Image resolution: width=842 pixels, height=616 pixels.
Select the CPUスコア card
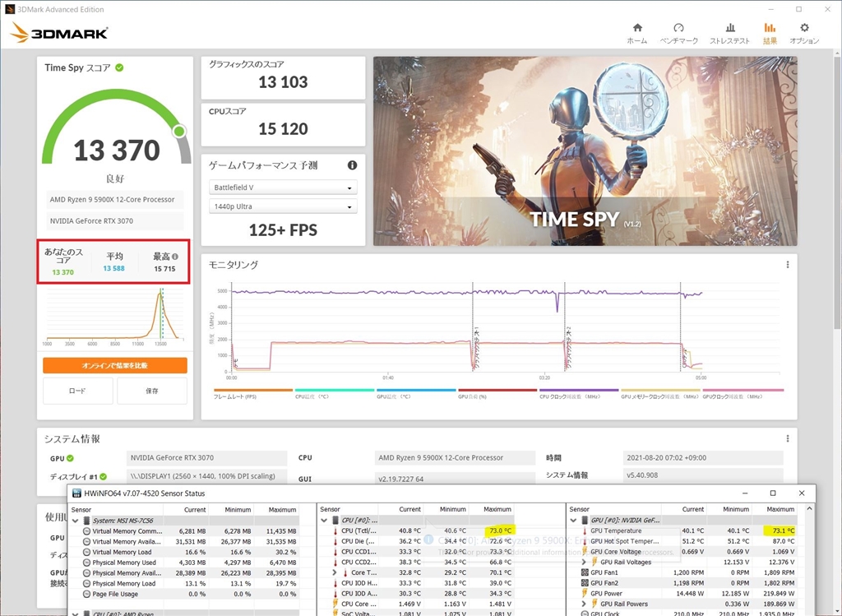click(x=283, y=124)
